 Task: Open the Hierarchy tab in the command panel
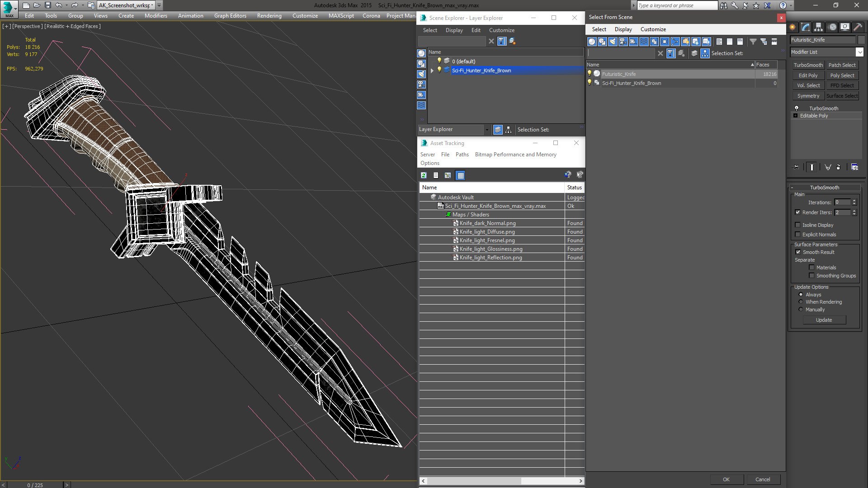818,27
